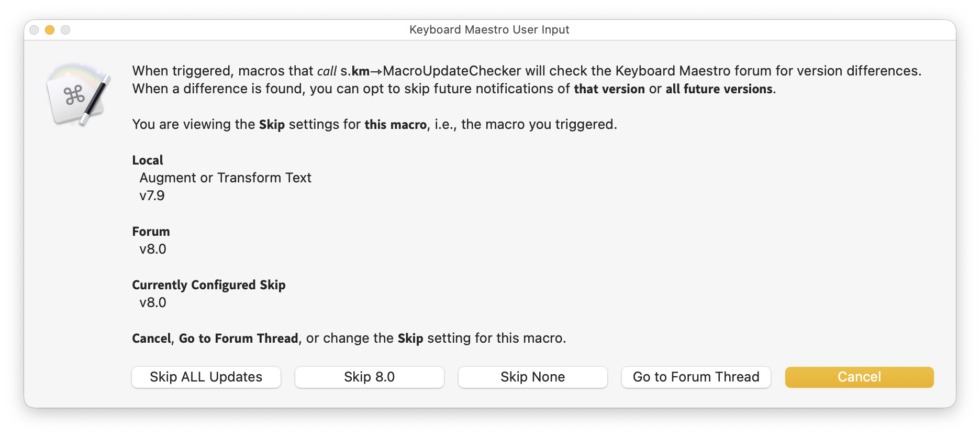980x436 pixels.
Task: Click the v8.0 version under Forum
Action: tap(152, 249)
